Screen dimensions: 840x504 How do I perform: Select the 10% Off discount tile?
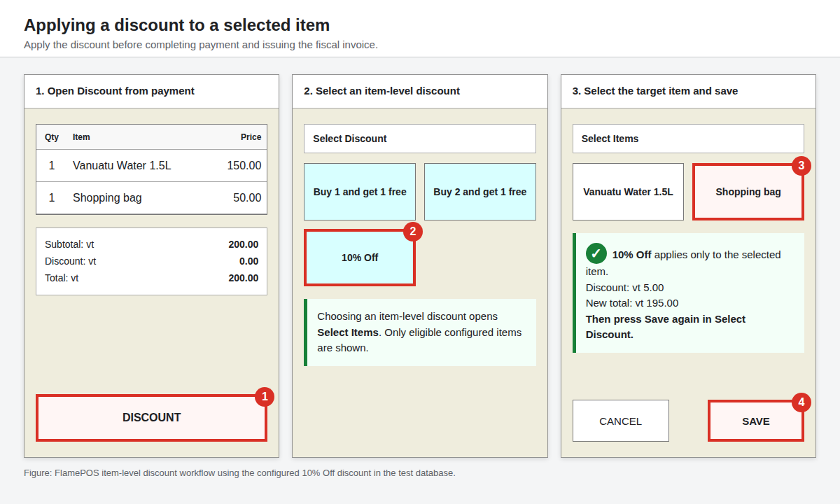coord(360,258)
